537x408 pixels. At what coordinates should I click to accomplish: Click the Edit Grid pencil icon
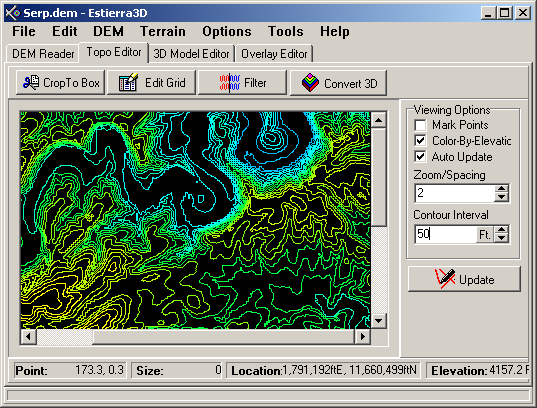pyautogui.click(x=128, y=82)
